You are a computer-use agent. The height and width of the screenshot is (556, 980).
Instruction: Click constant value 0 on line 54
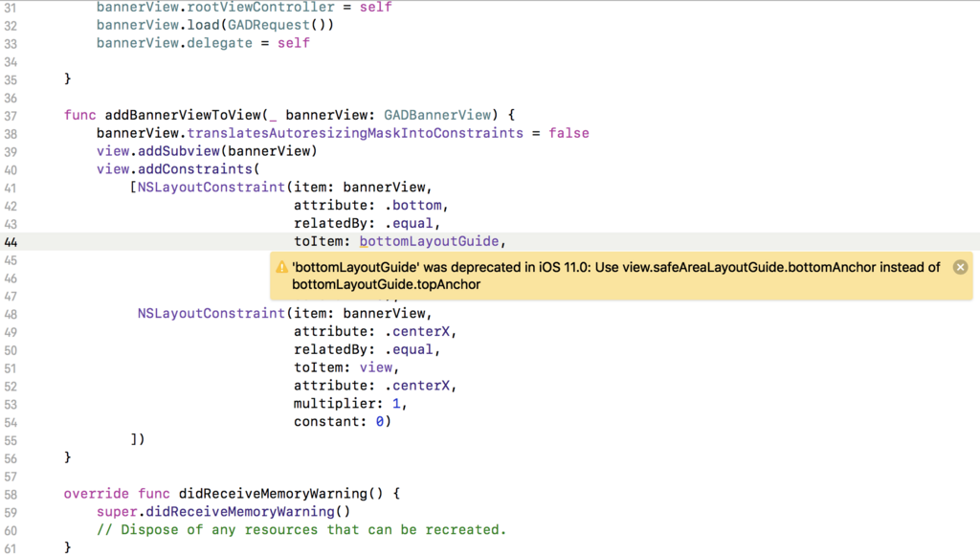pos(379,422)
